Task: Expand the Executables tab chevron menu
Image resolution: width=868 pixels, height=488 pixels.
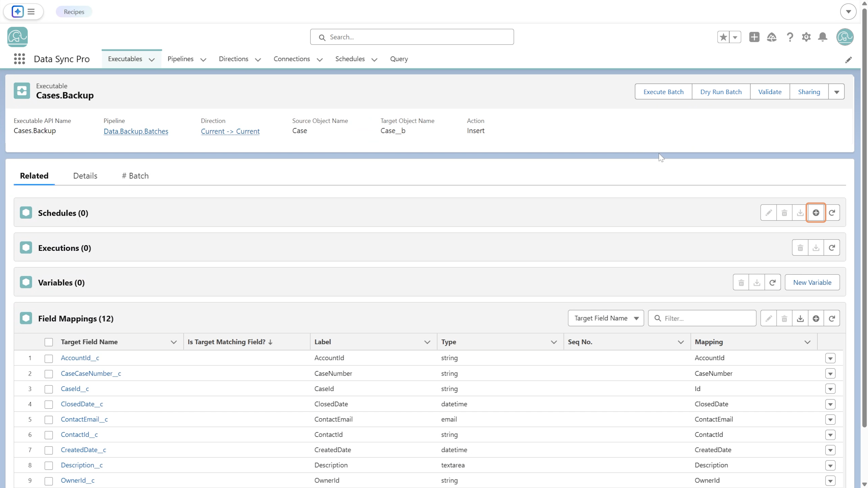Action: click(152, 60)
